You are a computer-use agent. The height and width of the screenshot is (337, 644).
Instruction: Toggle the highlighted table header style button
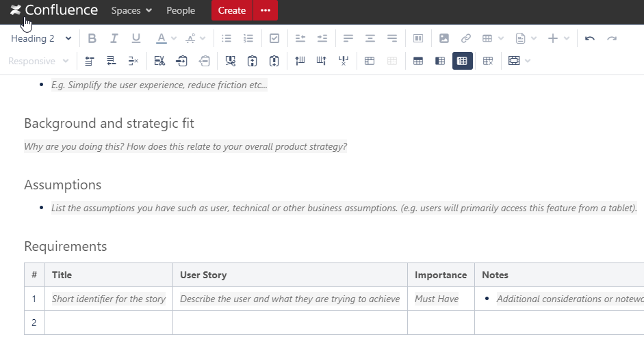[462, 61]
